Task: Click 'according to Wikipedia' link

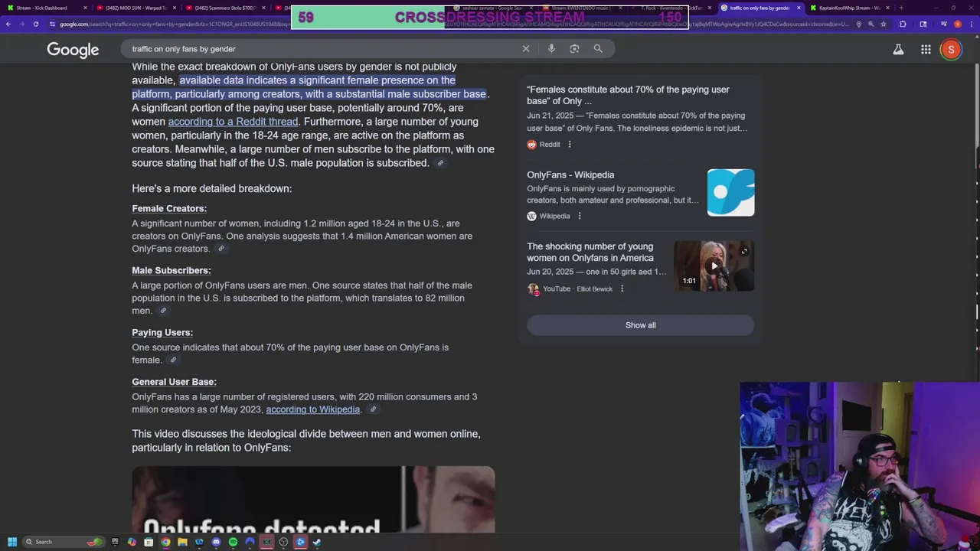Action: coord(313,409)
